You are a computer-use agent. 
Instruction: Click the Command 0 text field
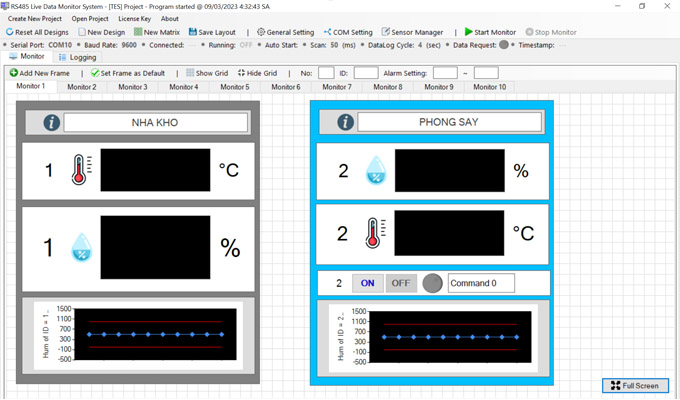(x=493, y=283)
